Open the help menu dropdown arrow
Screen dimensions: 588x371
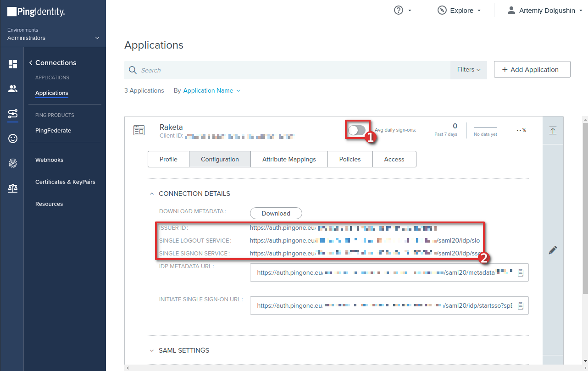[x=410, y=11]
